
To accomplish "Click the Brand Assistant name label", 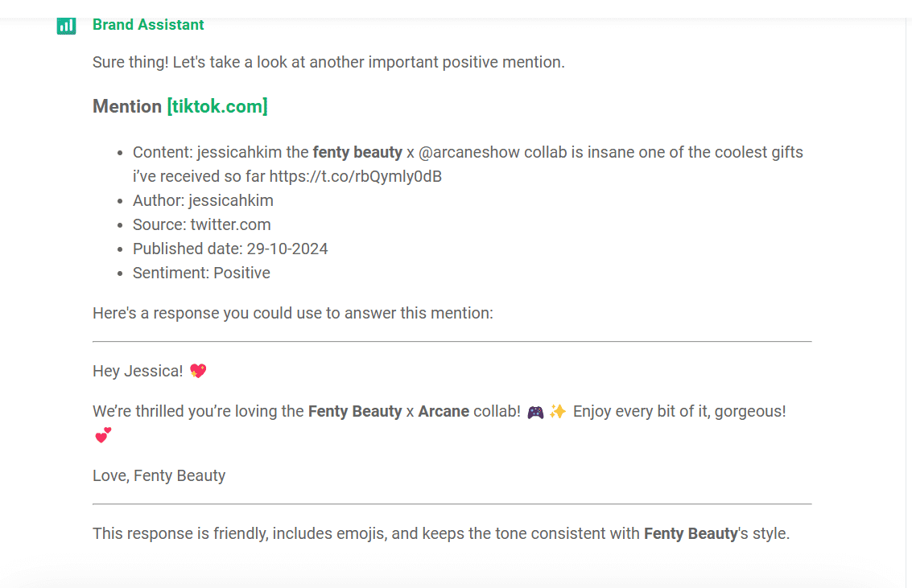I will pos(148,25).
